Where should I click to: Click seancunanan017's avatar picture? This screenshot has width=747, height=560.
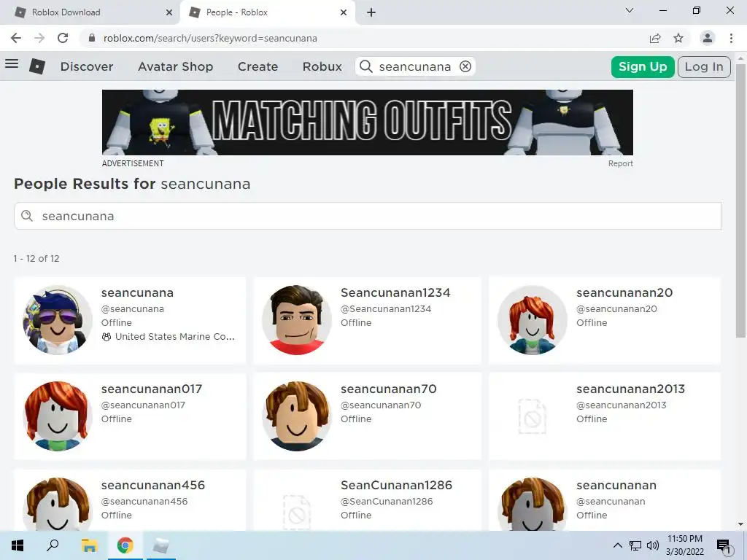coord(58,416)
